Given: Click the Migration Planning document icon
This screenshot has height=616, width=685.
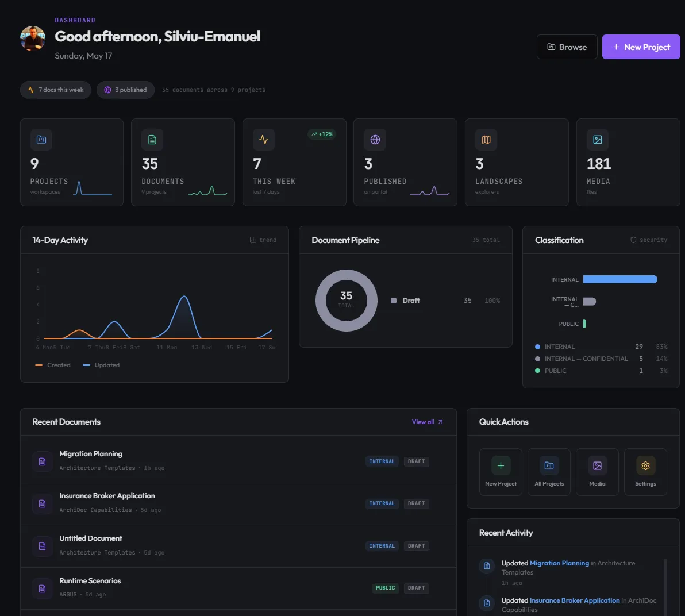Looking at the screenshot, I should point(43,462).
